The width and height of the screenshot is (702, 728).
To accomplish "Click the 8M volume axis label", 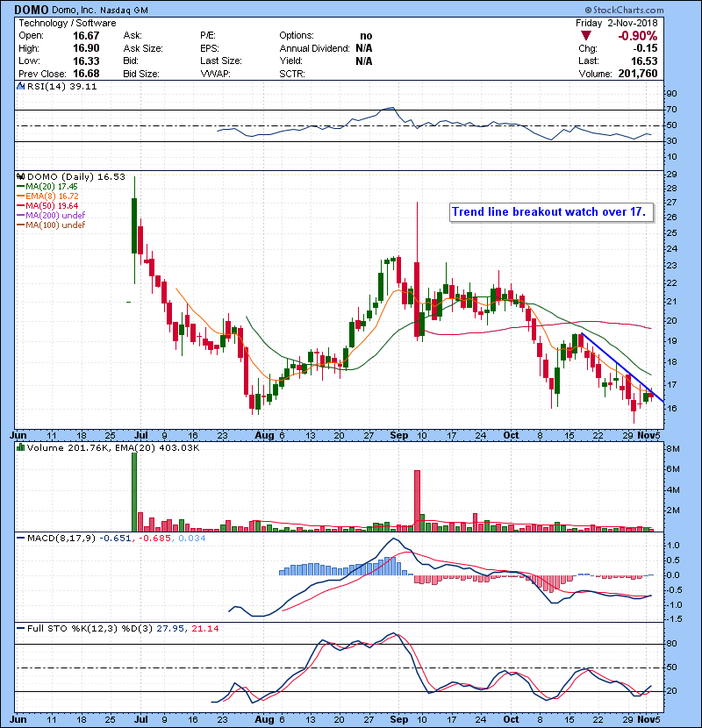I will tap(673, 449).
